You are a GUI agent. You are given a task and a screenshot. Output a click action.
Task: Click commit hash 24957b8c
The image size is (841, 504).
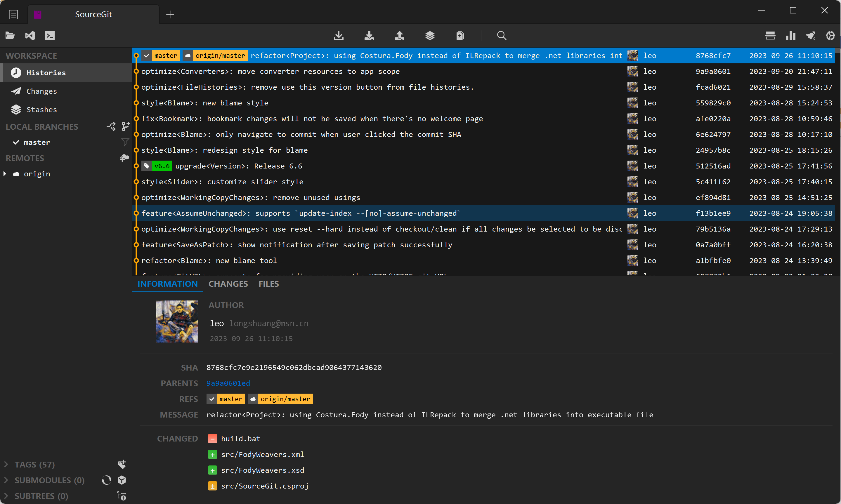(x=713, y=150)
